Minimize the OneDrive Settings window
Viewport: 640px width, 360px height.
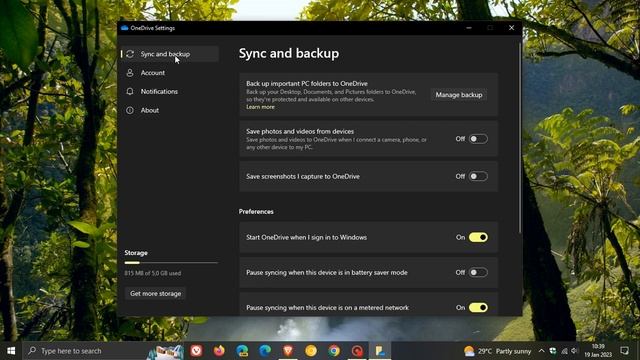pos(469,28)
